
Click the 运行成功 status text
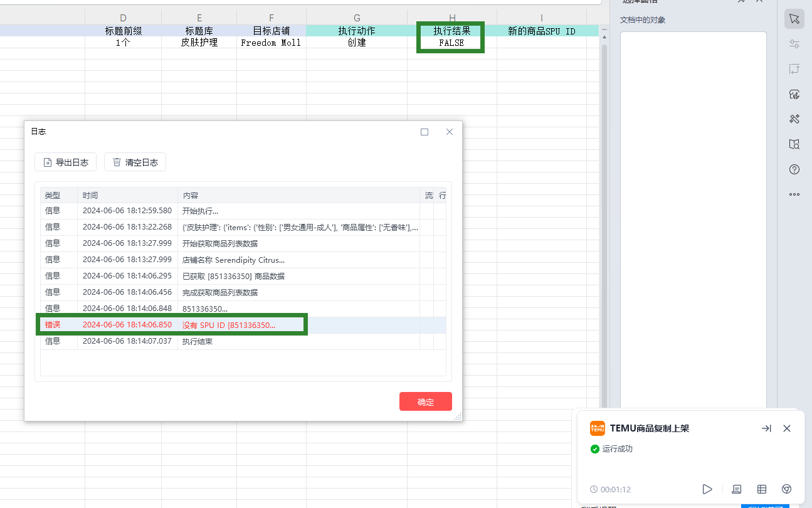[x=618, y=449]
